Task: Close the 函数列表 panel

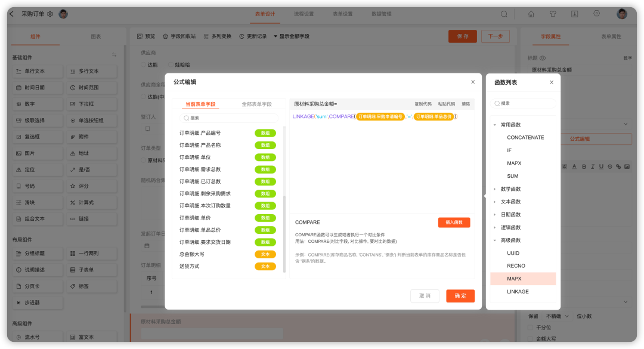Action: click(552, 82)
